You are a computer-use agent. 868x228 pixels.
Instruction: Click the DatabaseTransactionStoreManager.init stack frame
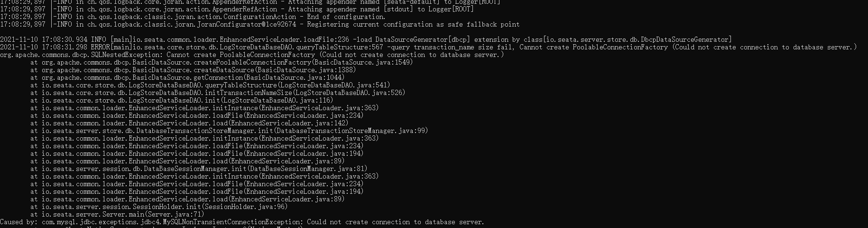click(229, 131)
